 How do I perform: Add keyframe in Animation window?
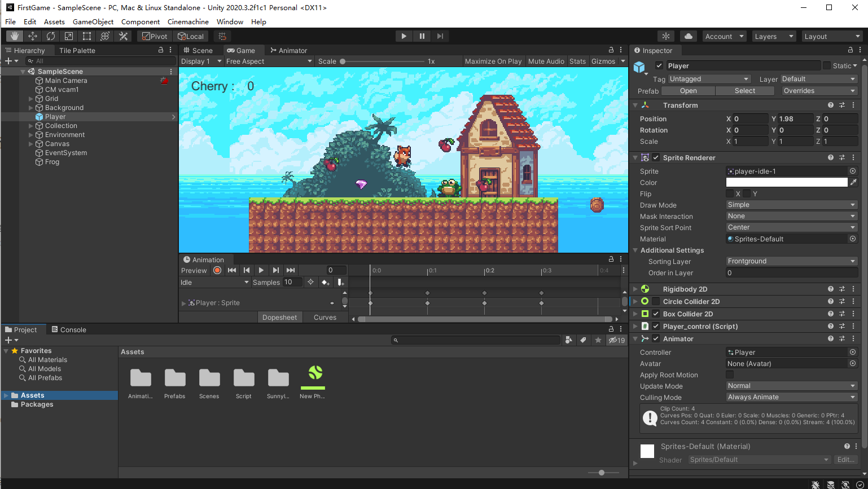[x=326, y=282]
